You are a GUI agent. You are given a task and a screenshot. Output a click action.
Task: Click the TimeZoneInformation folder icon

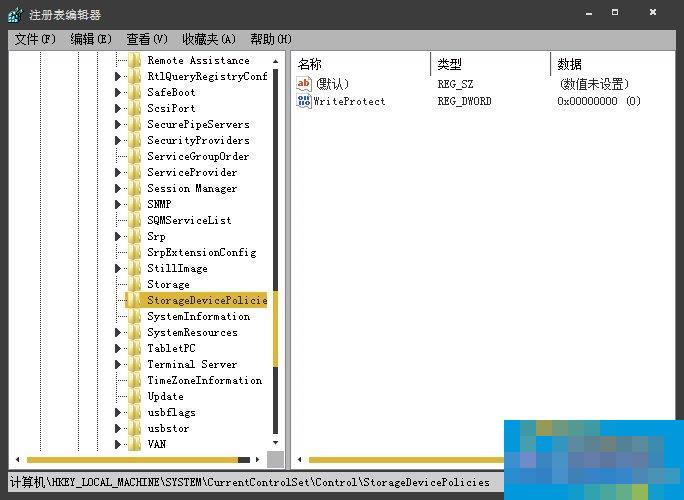(x=135, y=380)
